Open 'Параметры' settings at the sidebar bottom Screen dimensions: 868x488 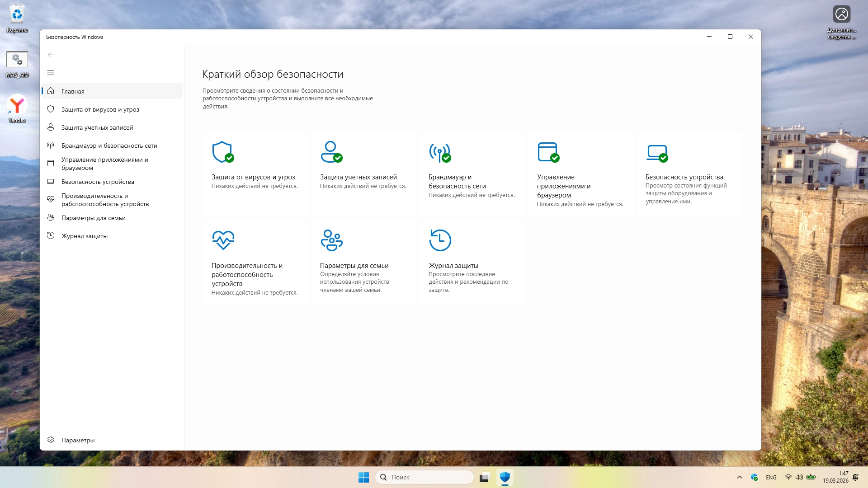click(x=78, y=440)
